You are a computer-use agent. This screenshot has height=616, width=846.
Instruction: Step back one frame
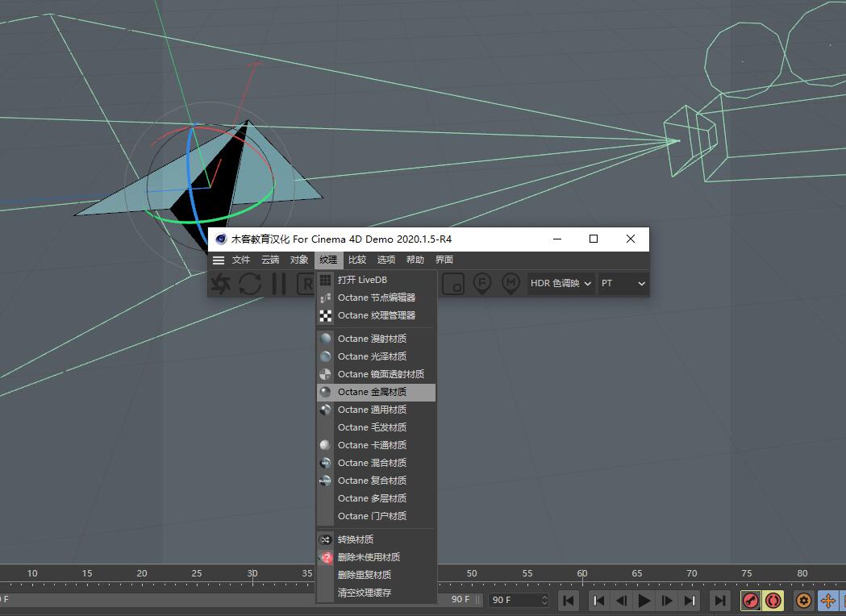coord(622,601)
